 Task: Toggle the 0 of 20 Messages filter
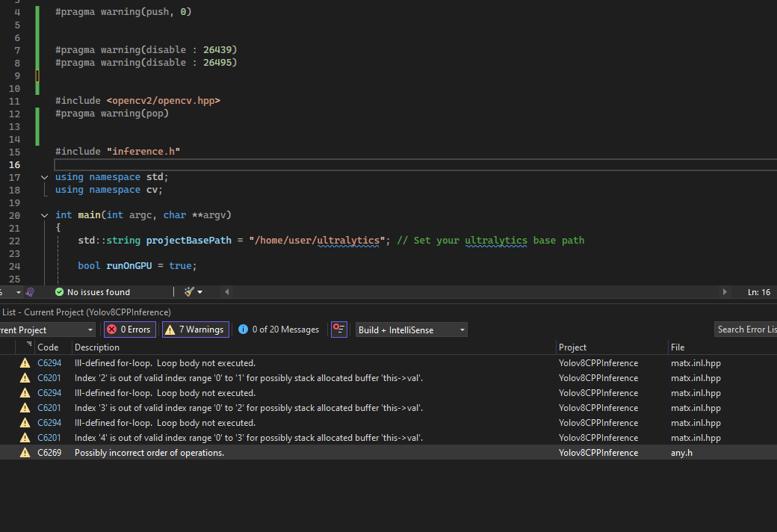279,330
